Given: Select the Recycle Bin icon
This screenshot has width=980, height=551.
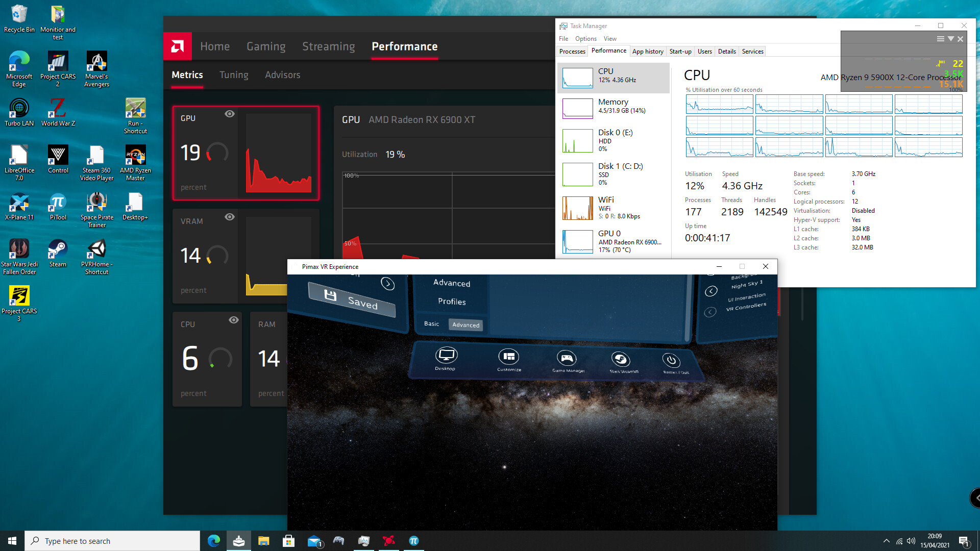Looking at the screenshot, I should coord(19,19).
